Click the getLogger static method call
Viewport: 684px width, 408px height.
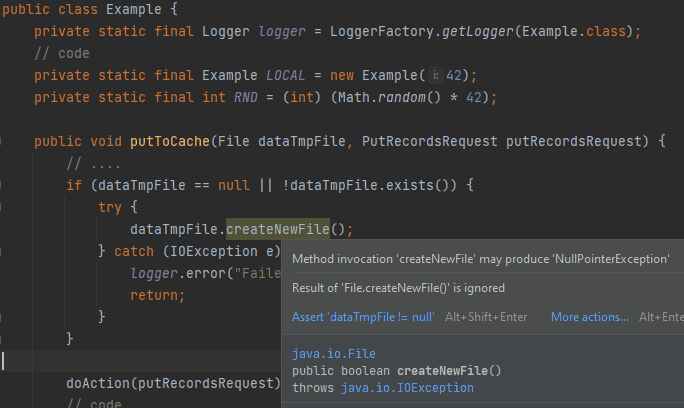click(478, 31)
